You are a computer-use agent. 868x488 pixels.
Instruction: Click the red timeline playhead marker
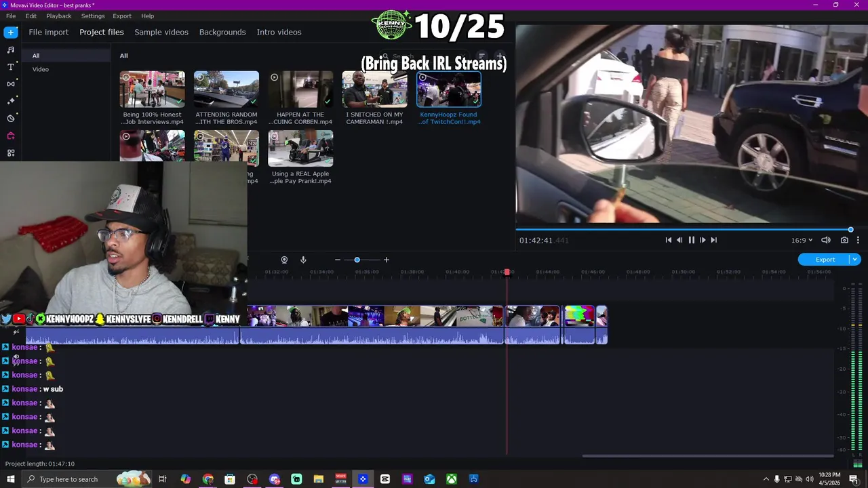pos(507,272)
